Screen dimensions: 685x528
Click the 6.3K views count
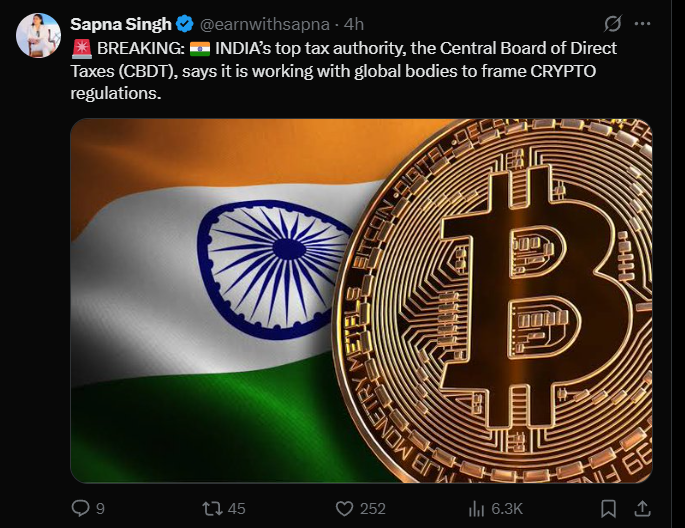(508, 508)
